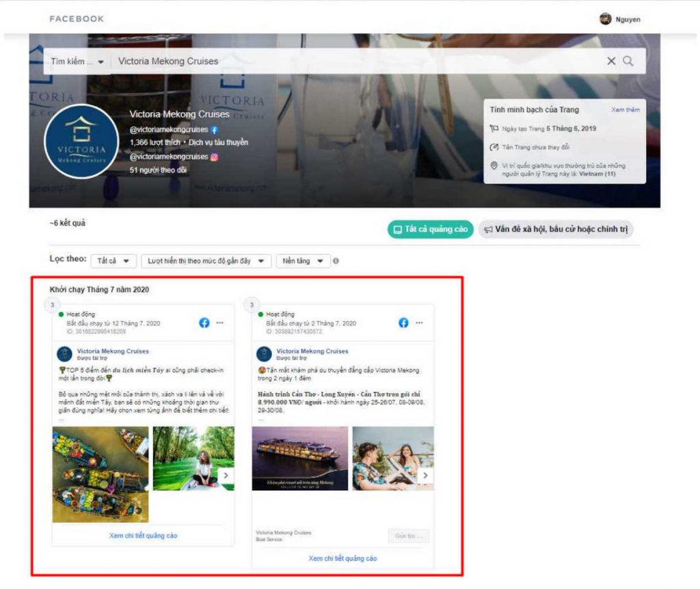Open the Nguyen profile avatar
The width and height of the screenshot is (700, 589).
pyautogui.click(x=606, y=19)
